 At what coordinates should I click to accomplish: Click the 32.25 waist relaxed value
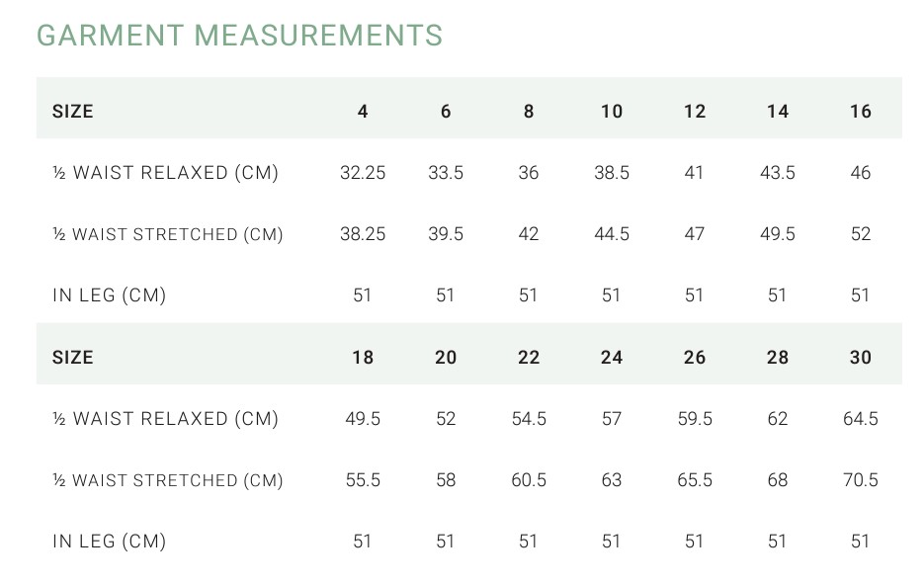(x=363, y=173)
